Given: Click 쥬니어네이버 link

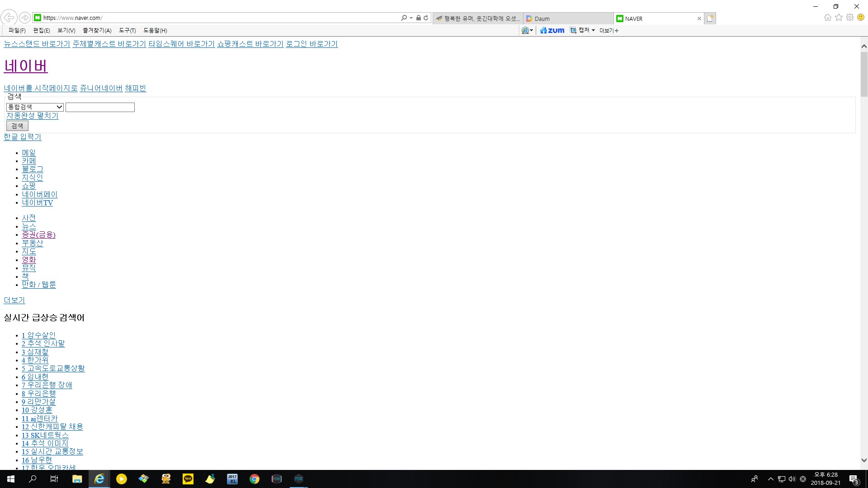Looking at the screenshot, I should point(101,88).
